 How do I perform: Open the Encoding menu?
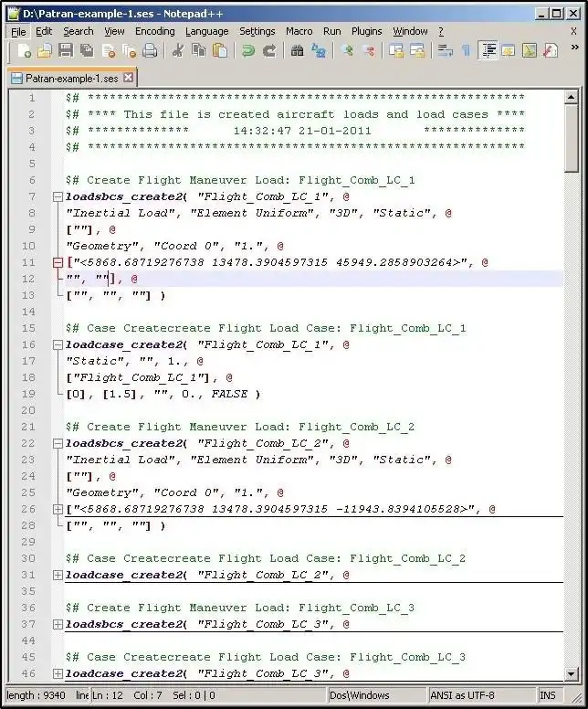tap(154, 32)
